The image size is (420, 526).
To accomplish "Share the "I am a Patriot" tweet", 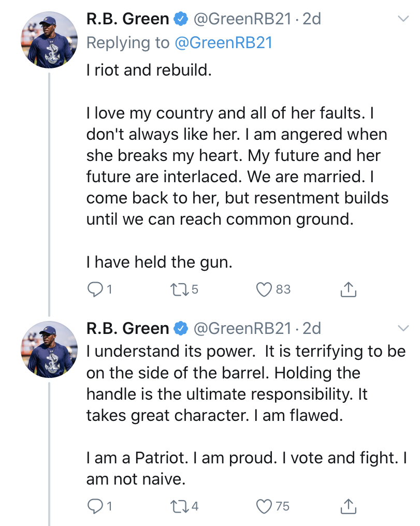I will (349, 506).
